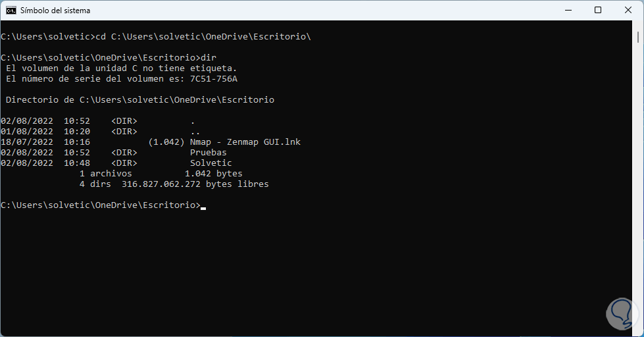
Task: Click the 'Nmap - Zenmap GUI.lnk' file entry
Action: pos(245,142)
